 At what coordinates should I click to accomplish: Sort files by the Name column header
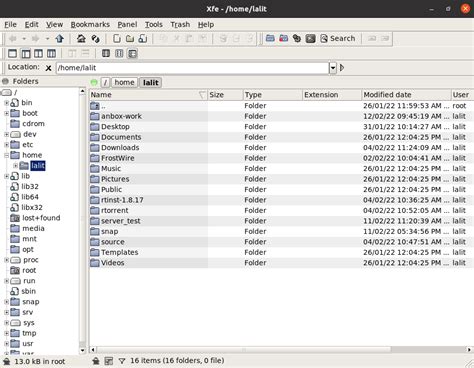(148, 95)
